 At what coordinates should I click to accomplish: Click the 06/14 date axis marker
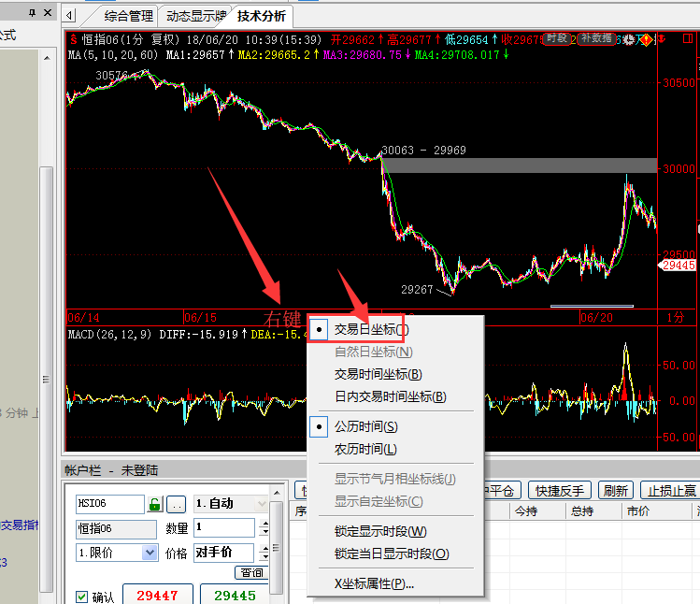coord(83,318)
